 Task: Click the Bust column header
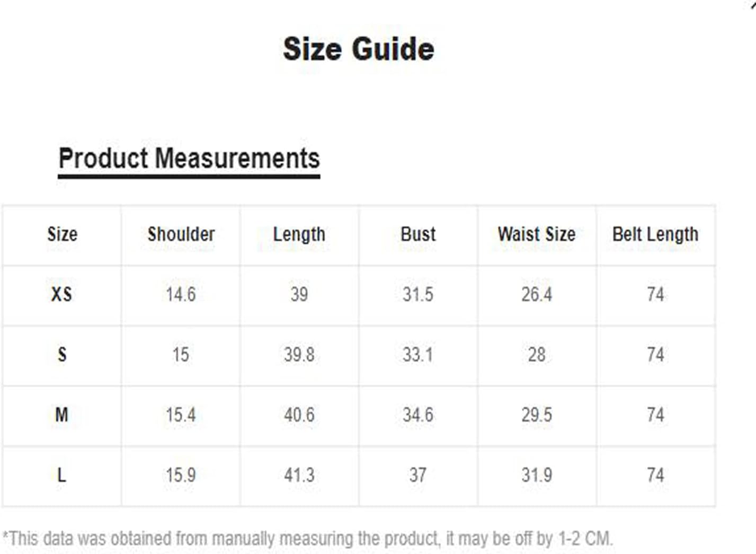coord(418,234)
